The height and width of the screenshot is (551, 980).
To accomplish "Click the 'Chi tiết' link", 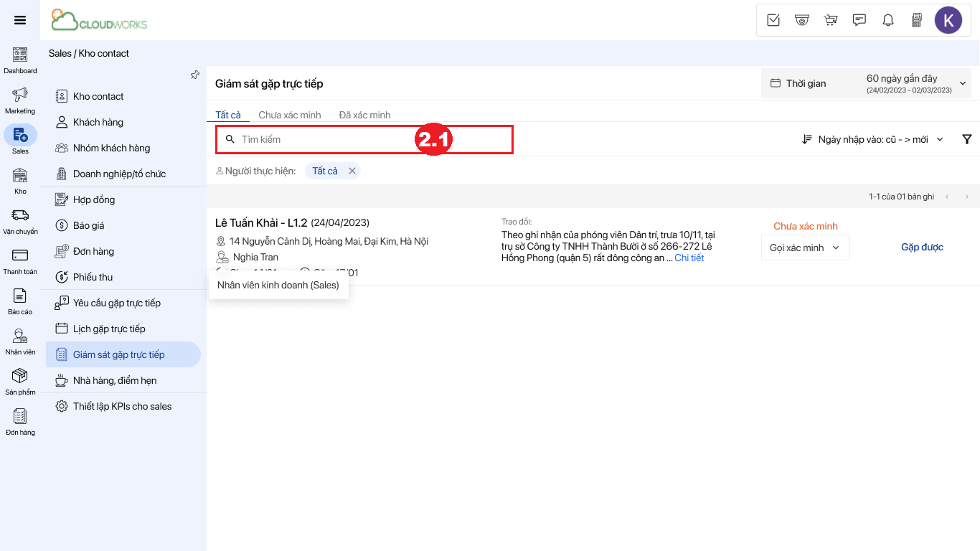I will click(x=689, y=258).
